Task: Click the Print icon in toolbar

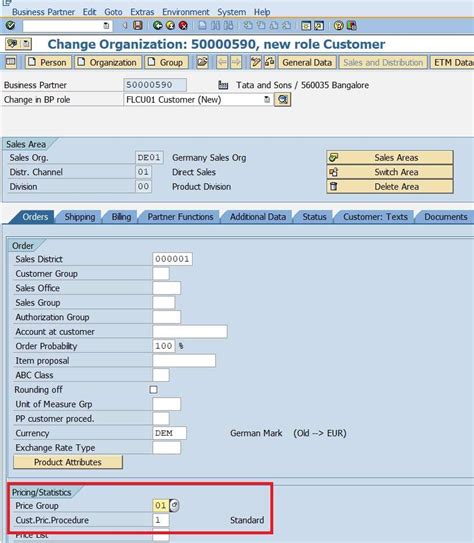Action: tap(202, 26)
